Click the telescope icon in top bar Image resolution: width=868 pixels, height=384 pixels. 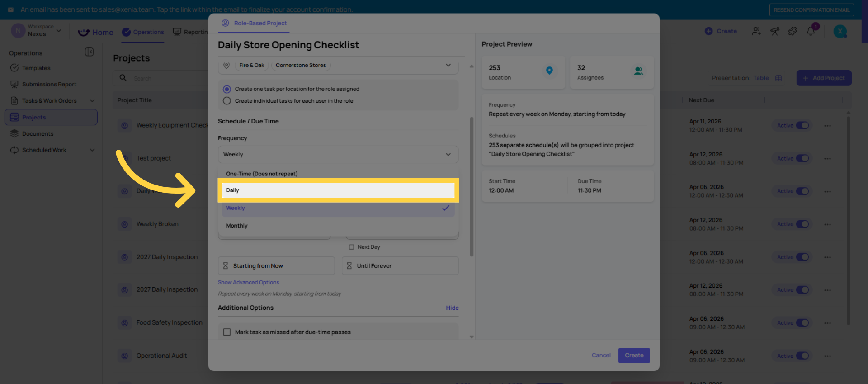tap(775, 31)
